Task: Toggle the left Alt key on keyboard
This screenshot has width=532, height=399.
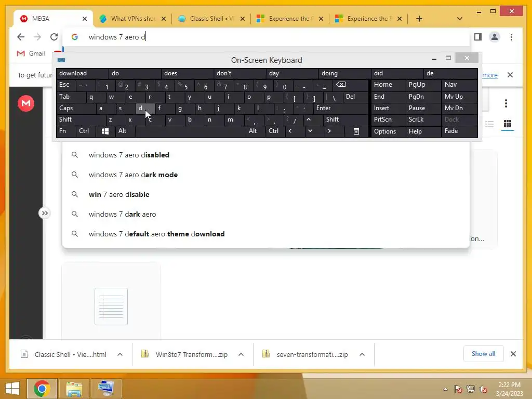Action: (125, 131)
